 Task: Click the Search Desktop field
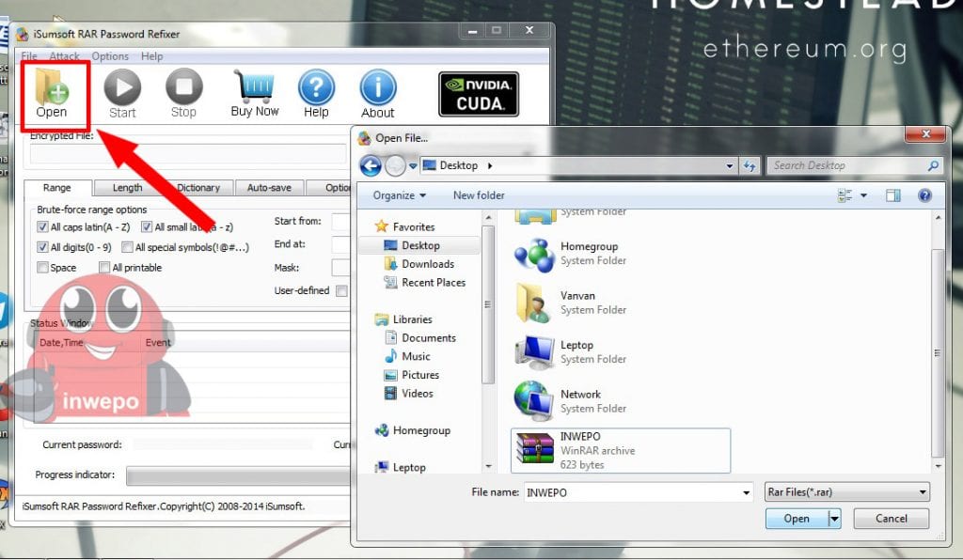[x=847, y=165]
